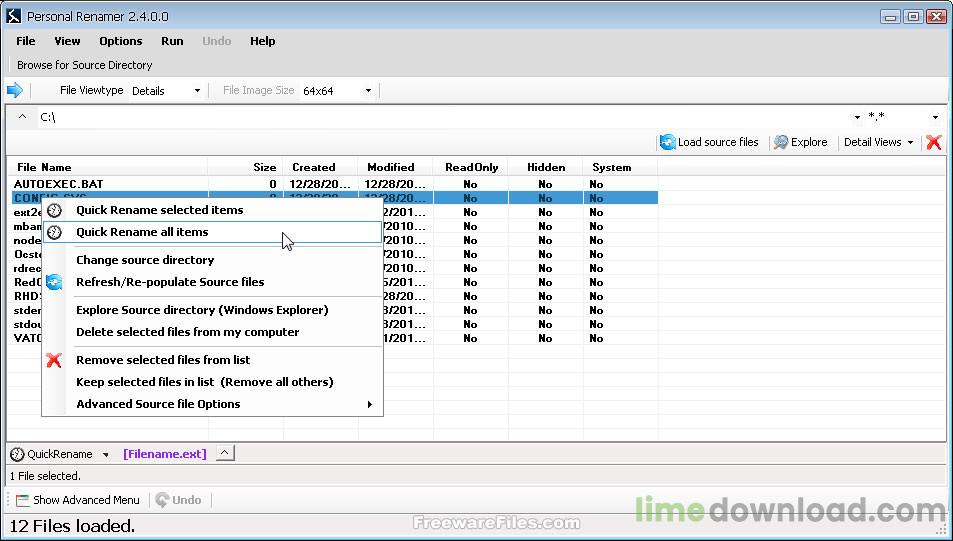Sort by the Size column header
This screenshot has width=953, height=541.
click(246, 167)
